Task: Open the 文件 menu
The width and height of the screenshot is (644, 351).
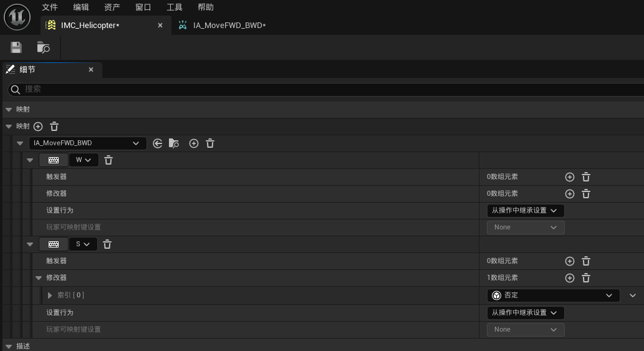Action: point(50,7)
